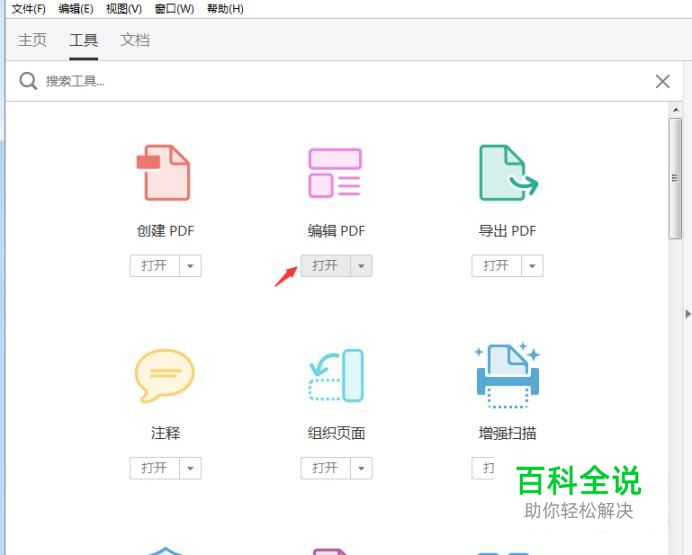
Task: Open the 窗口(W) menu
Action: 174,9
